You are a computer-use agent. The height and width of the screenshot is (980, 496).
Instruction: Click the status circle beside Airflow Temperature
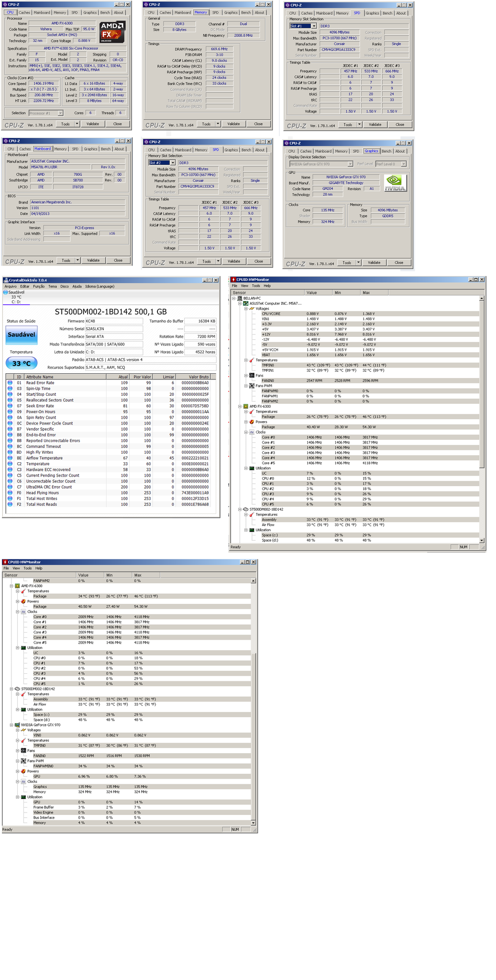pos(10,458)
